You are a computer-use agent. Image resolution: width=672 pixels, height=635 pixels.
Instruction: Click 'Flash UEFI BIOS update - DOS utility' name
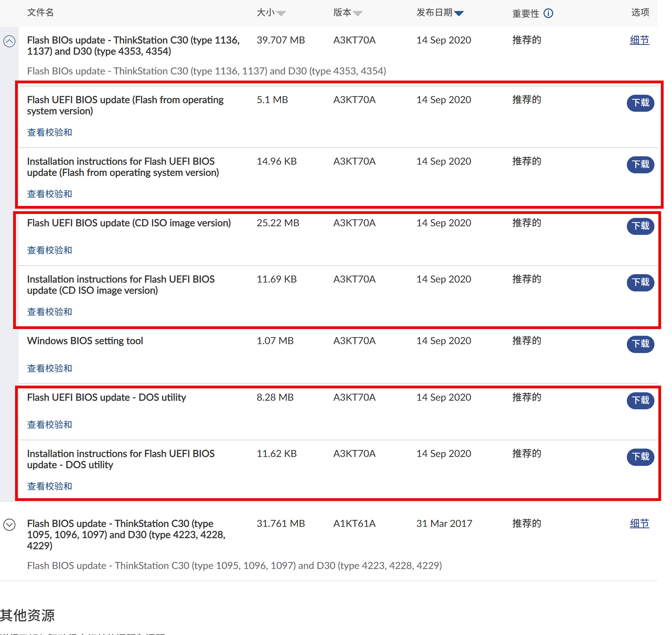(x=106, y=397)
